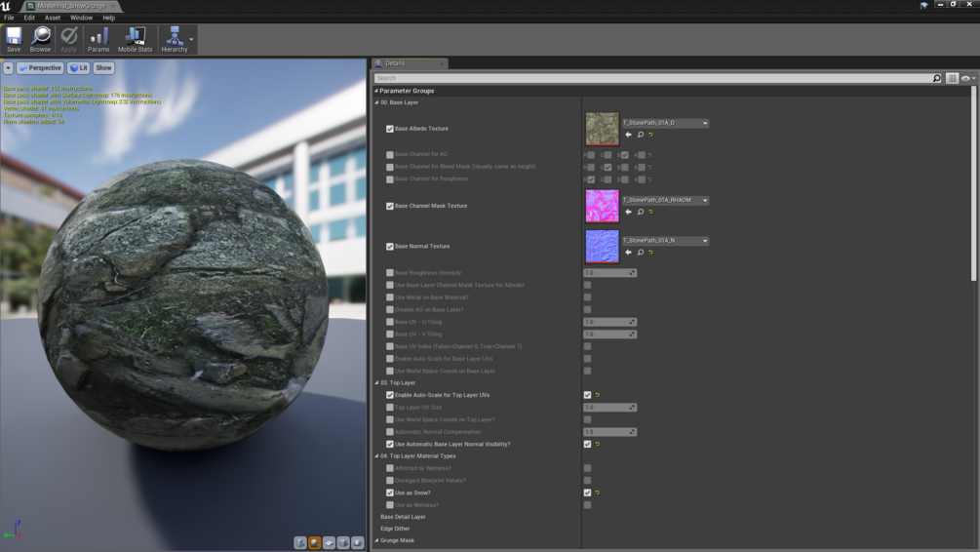Toggle Enable Auto-Scale for Top Layer UVs override
Image resolution: width=980 pixels, height=552 pixels.
tap(390, 395)
